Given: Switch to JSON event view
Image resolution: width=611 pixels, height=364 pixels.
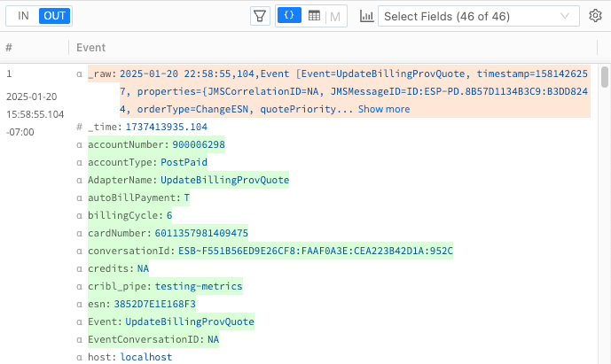Looking at the screenshot, I should pos(289,16).
